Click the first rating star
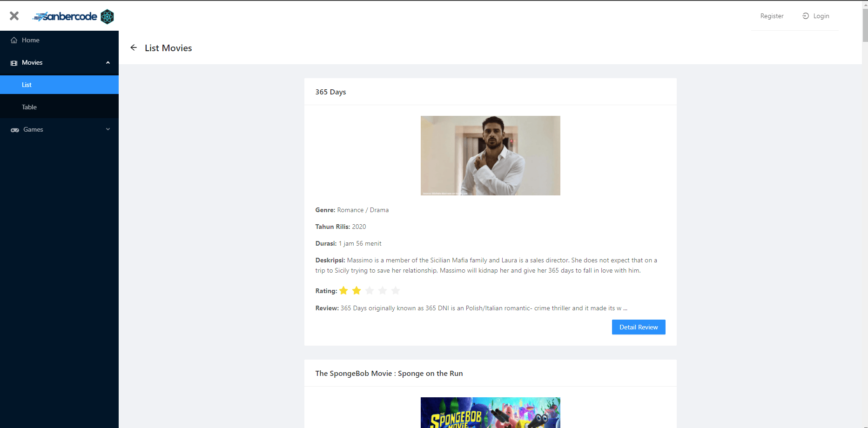 [x=343, y=291]
